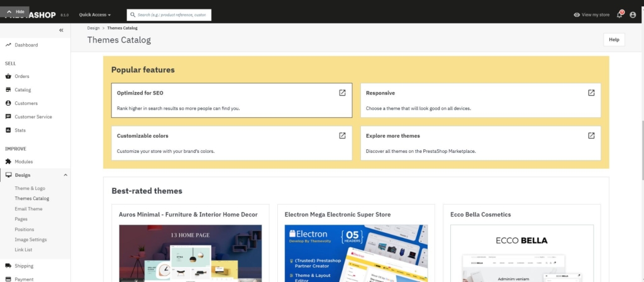
Task: Click the Modules puzzle icon
Action: pyautogui.click(x=8, y=162)
